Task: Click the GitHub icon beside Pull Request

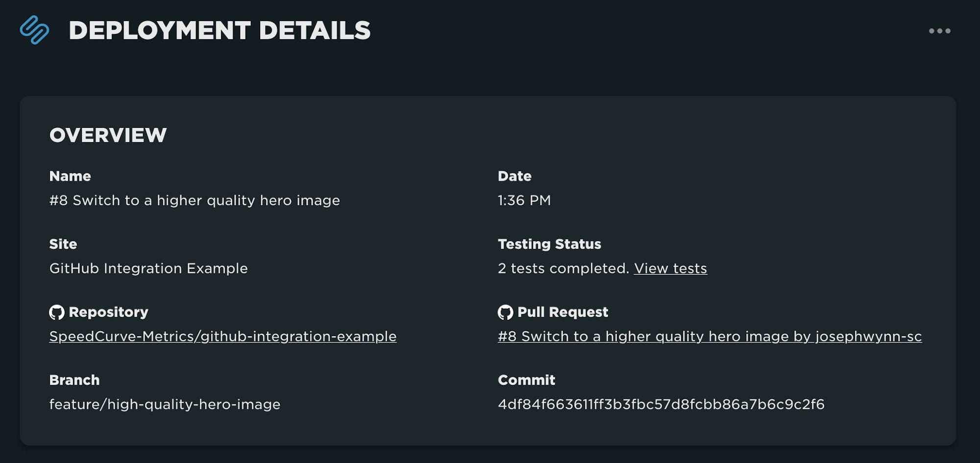Action: coord(505,312)
